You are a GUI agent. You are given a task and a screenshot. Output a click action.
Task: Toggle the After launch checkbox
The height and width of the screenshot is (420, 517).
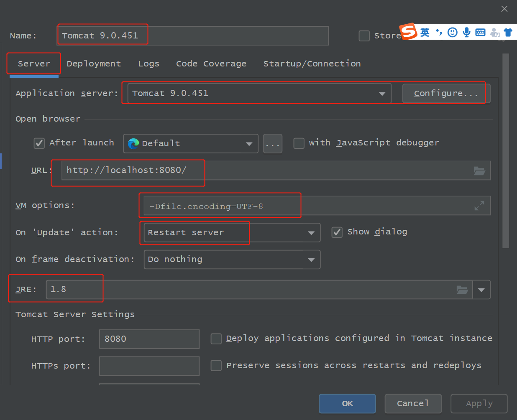[x=39, y=143]
